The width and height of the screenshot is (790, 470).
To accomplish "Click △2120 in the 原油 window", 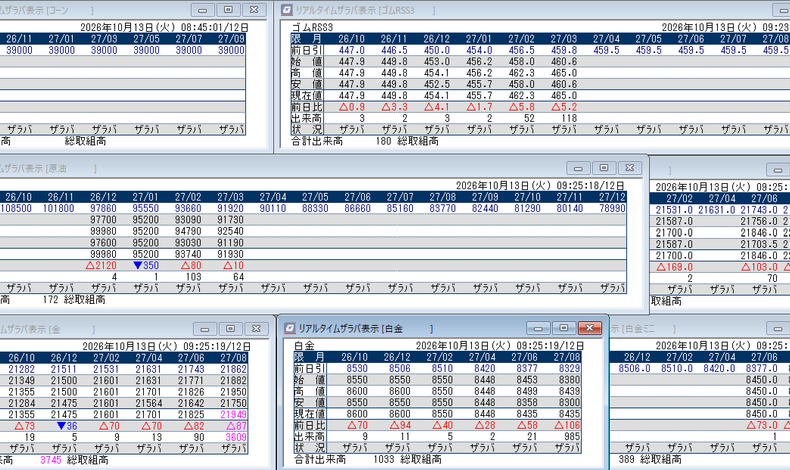I will coord(101,265).
